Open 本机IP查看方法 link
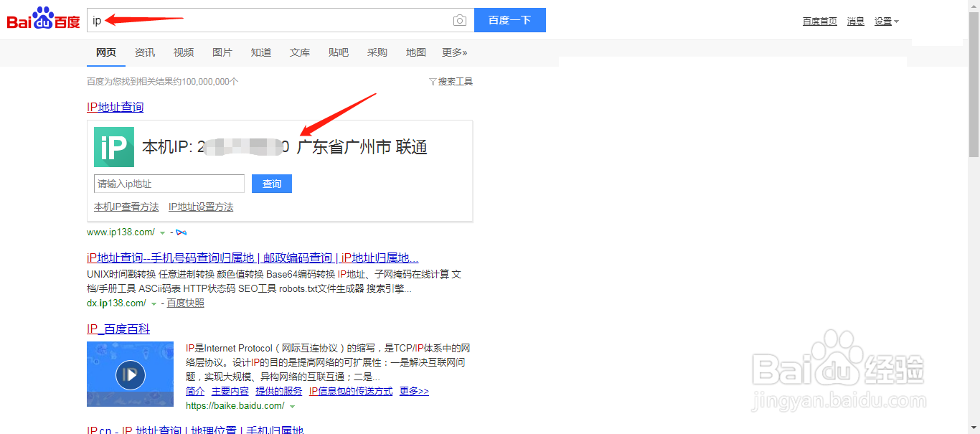Screen dimensions: 980x434 pos(126,207)
